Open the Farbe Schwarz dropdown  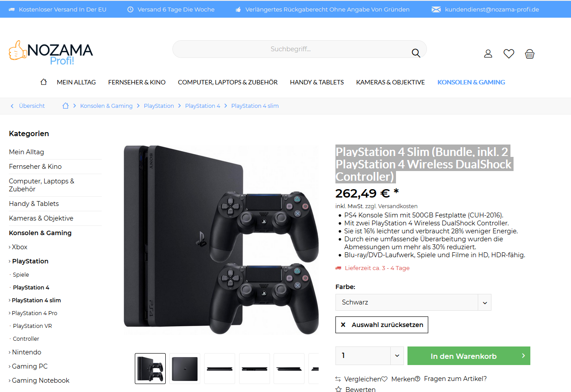(x=413, y=302)
